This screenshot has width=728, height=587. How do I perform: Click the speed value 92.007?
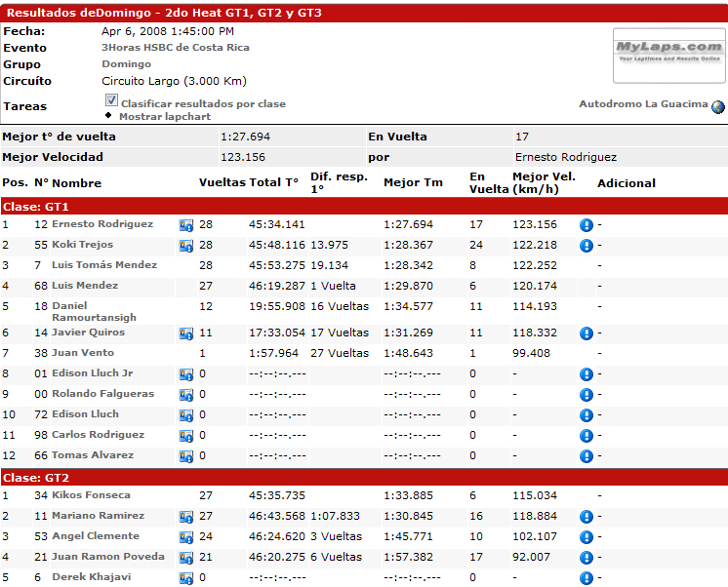click(531, 557)
